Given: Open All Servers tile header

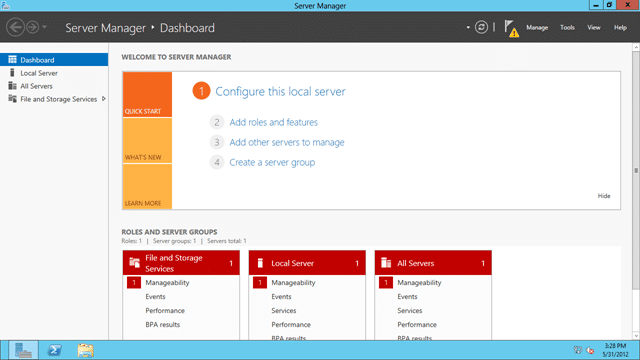Looking at the screenshot, I should [433, 263].
